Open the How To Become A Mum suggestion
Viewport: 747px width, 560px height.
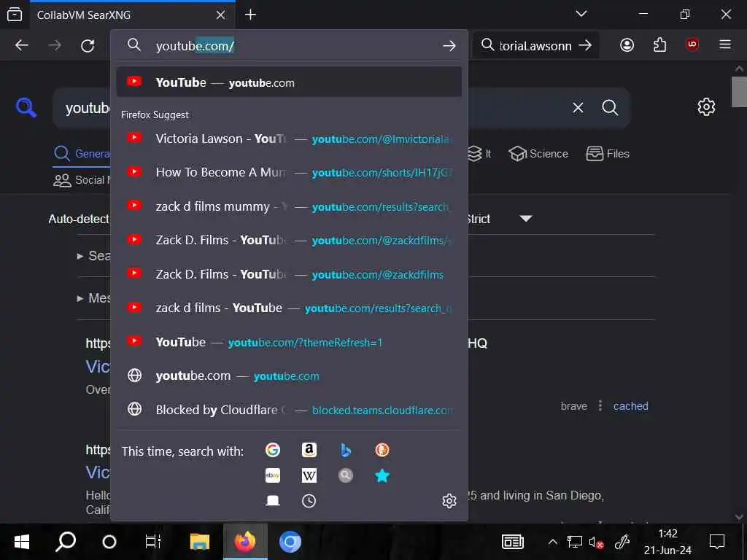[289, 172]
